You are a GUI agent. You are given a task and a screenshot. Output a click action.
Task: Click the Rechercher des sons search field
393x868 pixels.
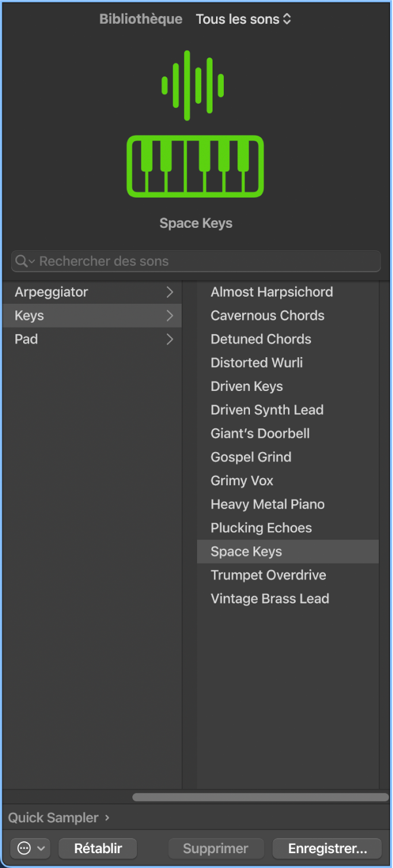[x=202, y=261]
